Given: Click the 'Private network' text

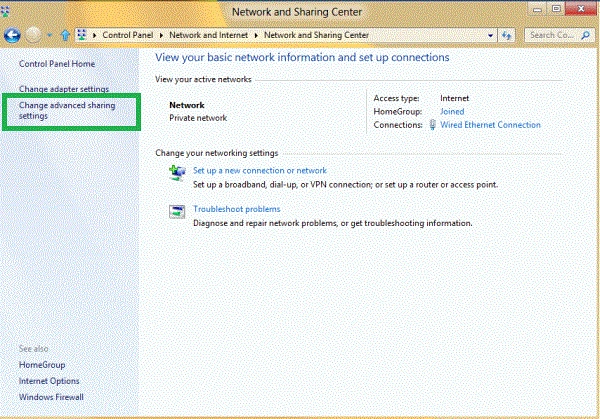Looking at the screenshot, I should pos(198,118).
